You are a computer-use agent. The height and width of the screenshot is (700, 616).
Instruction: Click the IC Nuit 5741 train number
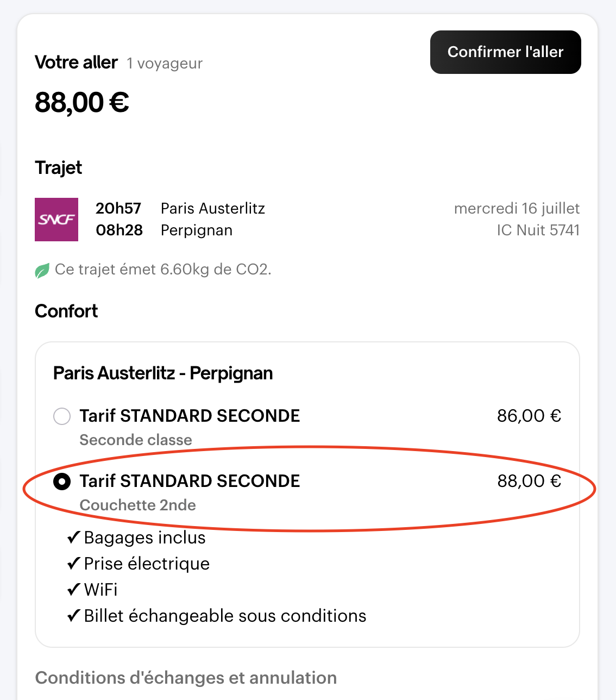538,230
